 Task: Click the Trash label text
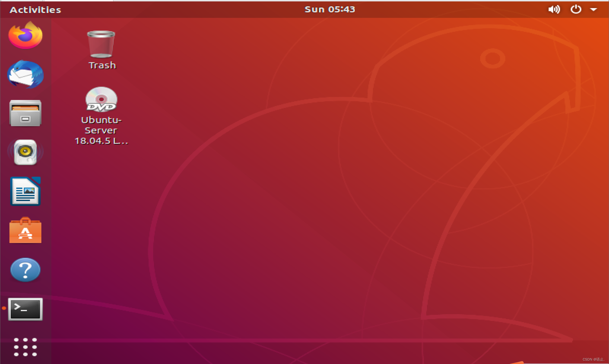[102, 65]
